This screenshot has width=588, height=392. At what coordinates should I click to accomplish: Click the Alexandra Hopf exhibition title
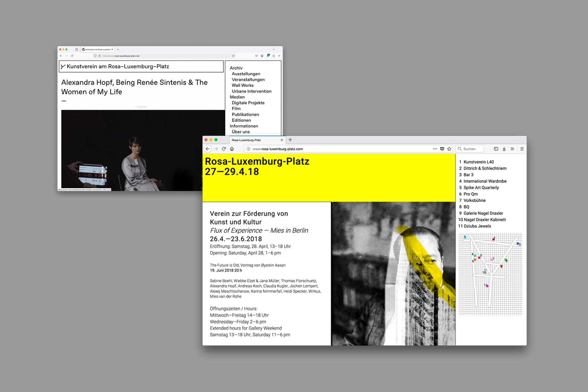coord(134,87)
